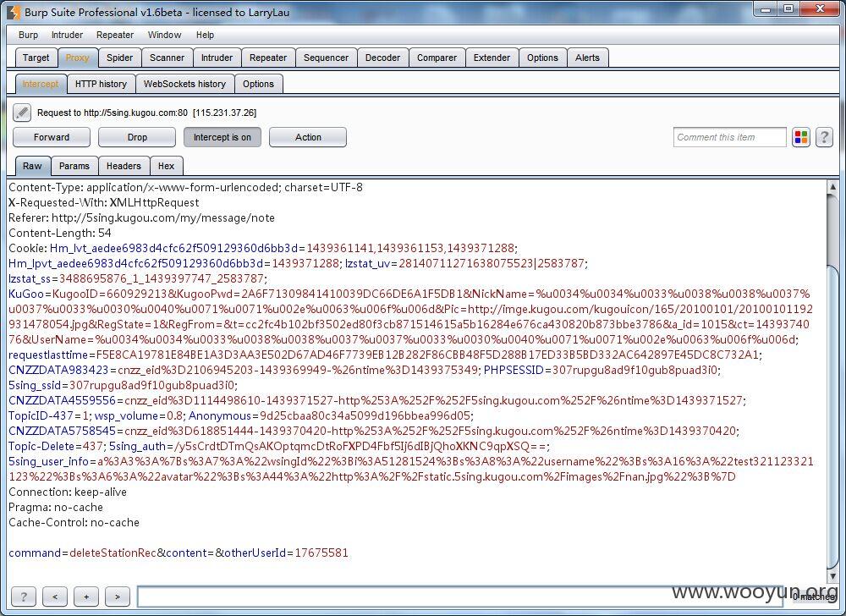This screenshot has height=616, width=846.
Task: Open the Action button menu
Action: pyautogui.click(x=308, y=137)
